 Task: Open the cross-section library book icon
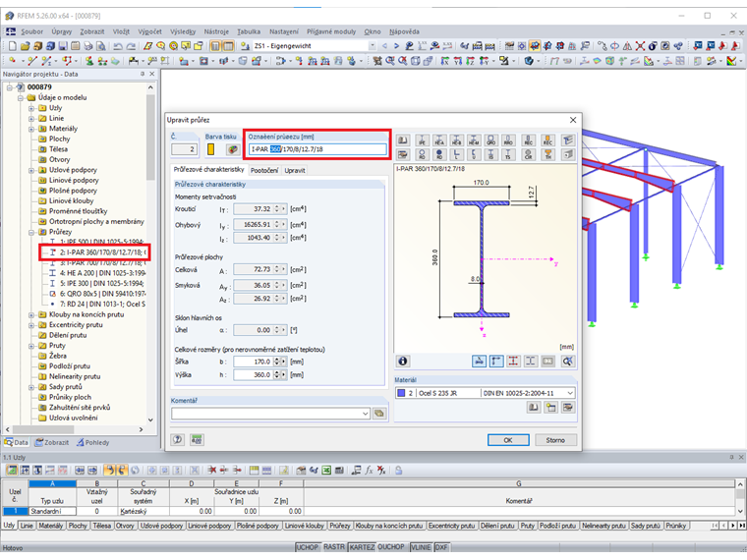point(403,140)
